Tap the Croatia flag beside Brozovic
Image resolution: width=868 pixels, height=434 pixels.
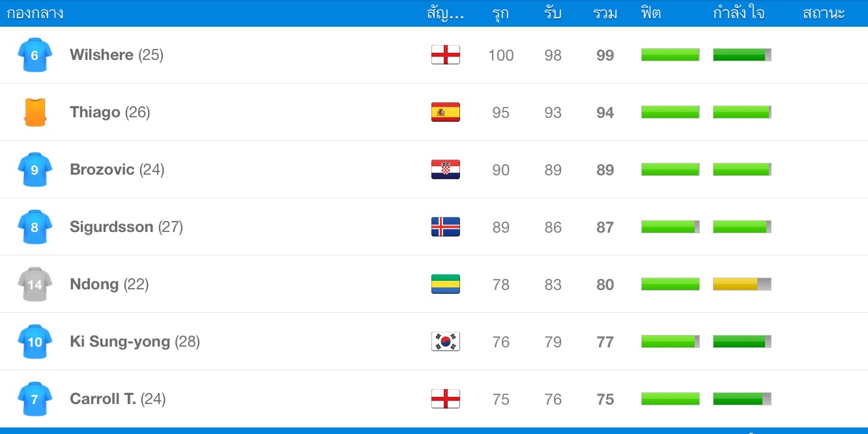(446, 169)
